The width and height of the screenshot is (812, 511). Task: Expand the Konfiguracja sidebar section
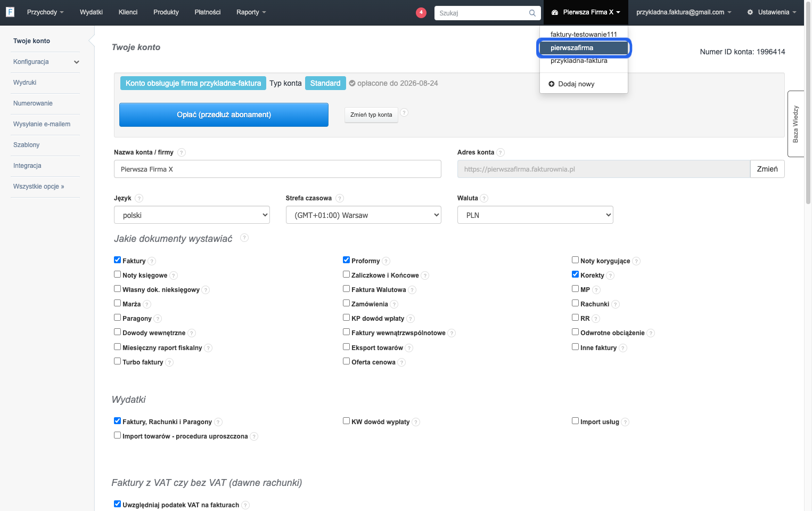point(45,62)
